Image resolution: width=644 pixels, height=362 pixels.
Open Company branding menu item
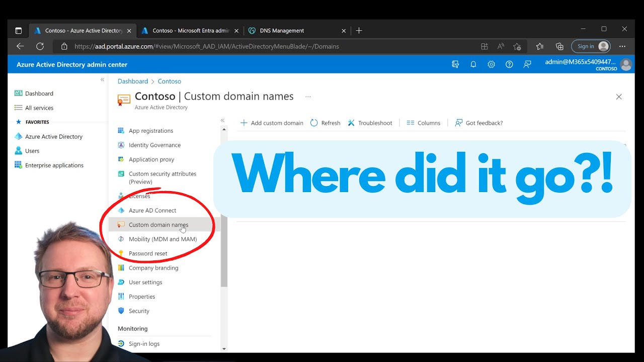153,268
